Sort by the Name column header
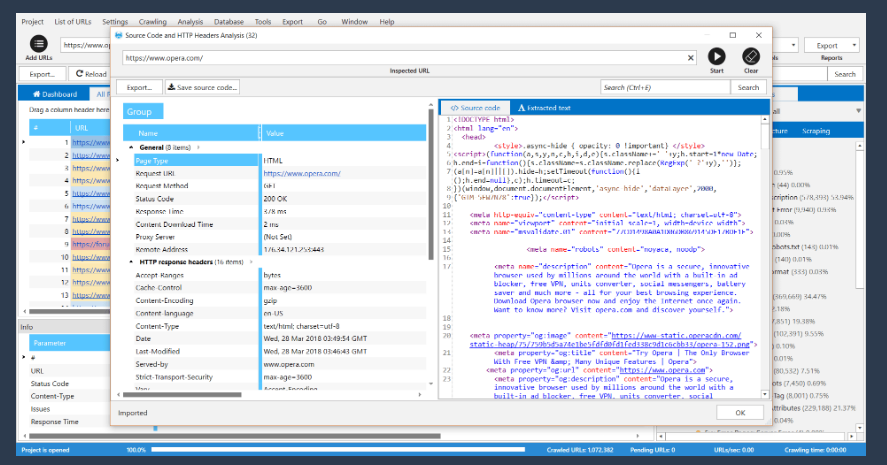Viewport: 887px width, 465px height. coord(192,133)
